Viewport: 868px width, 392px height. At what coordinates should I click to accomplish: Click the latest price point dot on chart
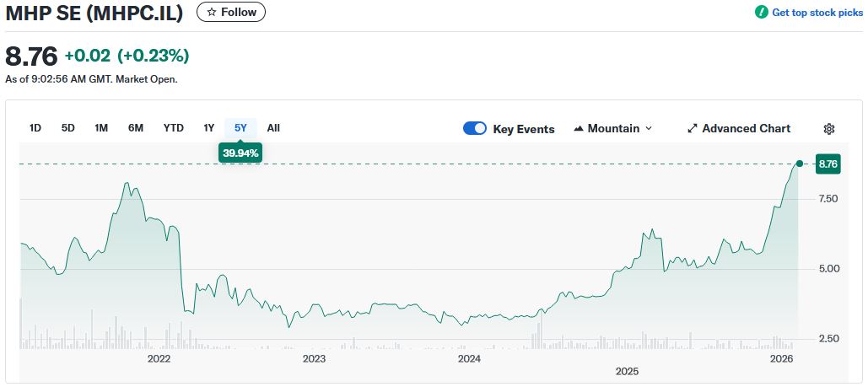[x=799, y=164]
